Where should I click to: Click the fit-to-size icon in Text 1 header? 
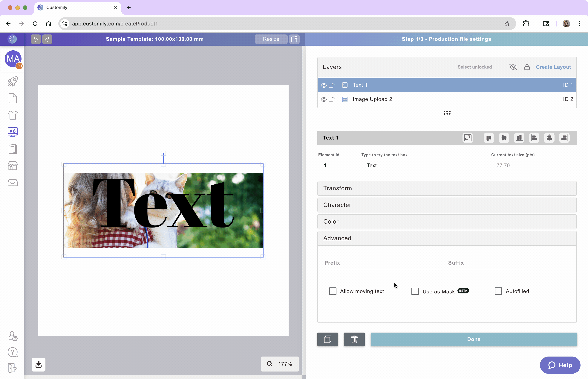(468, 138)
